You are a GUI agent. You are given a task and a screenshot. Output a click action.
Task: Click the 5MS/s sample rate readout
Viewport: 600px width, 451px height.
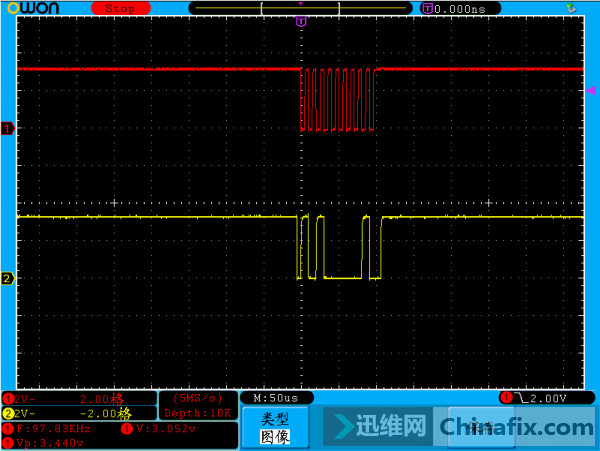pyautogui.click(x=197, y=398)
